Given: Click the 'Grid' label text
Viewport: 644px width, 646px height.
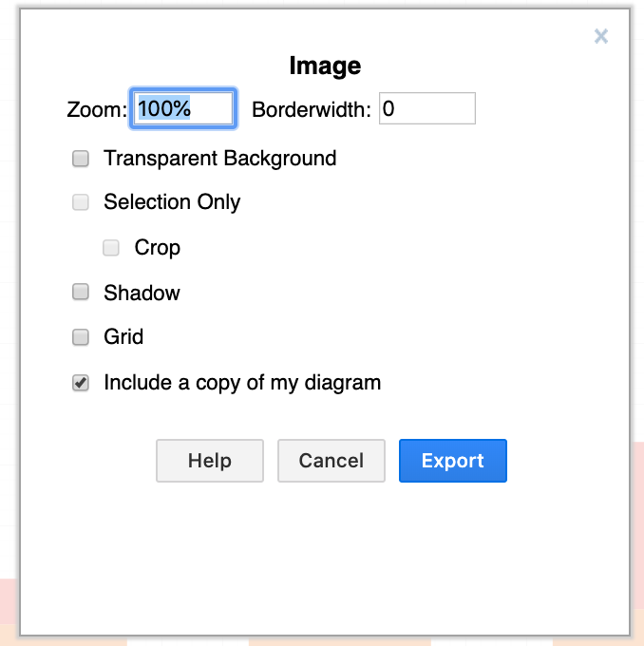Looking at the screenshot, I should point(123,337).
